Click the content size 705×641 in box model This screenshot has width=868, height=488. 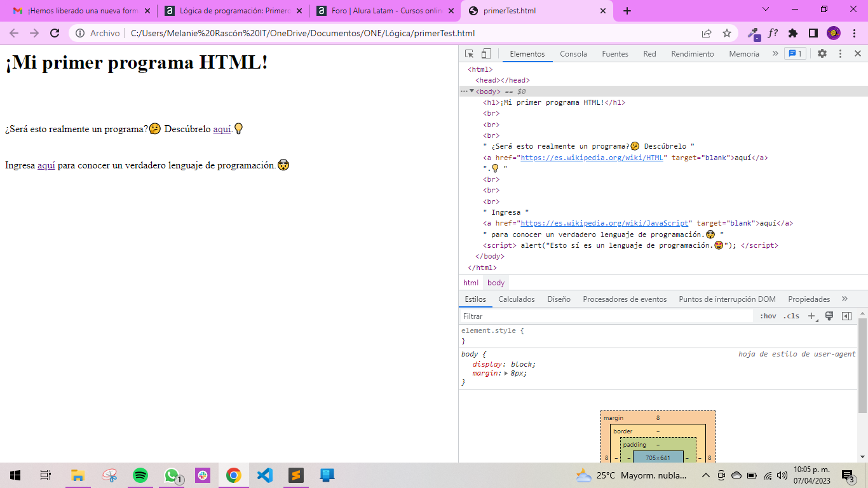pyautogui.click(x=658, y=457)
